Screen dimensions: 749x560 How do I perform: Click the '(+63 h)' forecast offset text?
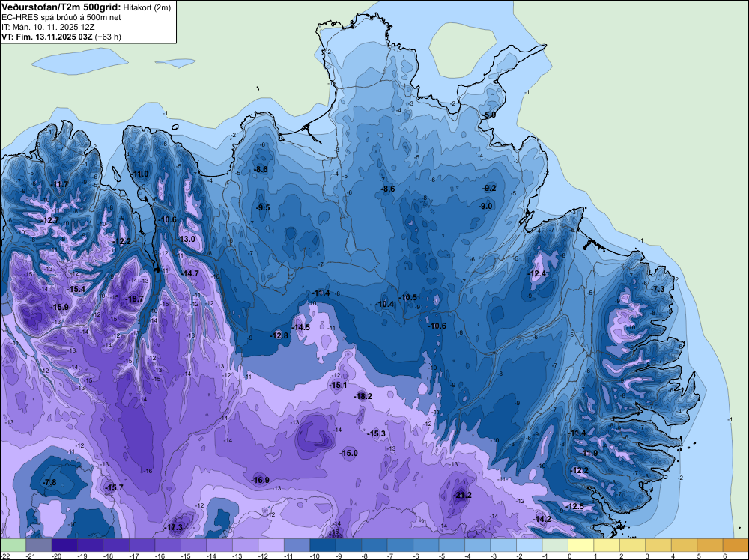click(109, 37)
